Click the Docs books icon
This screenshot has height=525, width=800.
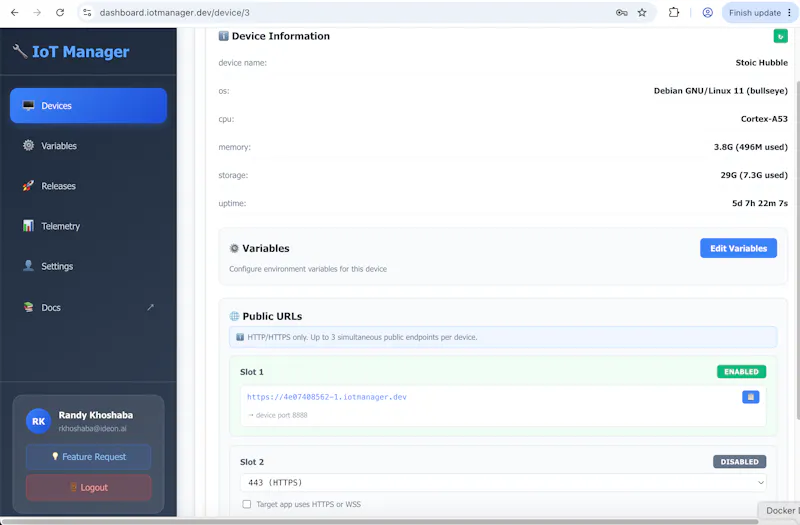coord(29,307)
